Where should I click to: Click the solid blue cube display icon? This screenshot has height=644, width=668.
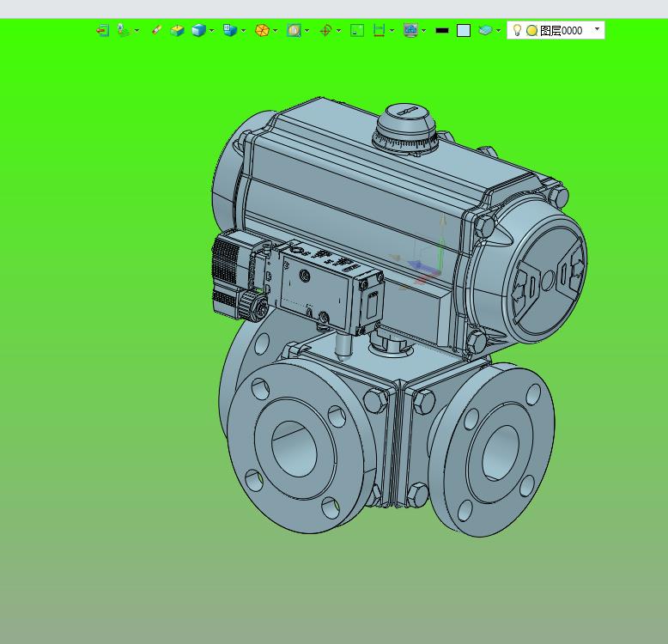[198, 30]
